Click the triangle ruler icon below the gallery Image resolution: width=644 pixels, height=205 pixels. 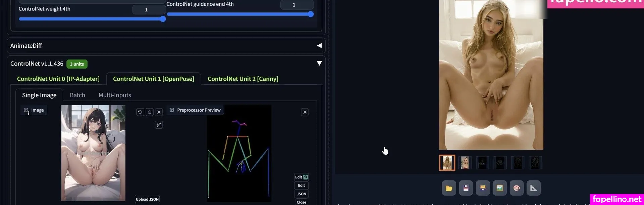533,188
